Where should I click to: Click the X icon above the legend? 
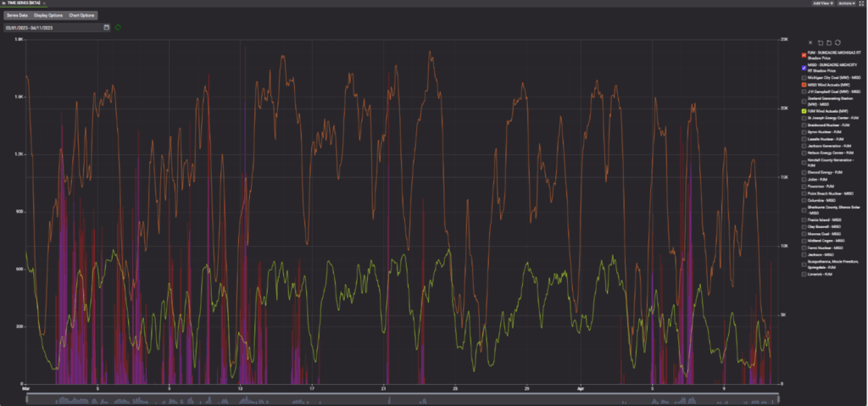tap(810, 42)
